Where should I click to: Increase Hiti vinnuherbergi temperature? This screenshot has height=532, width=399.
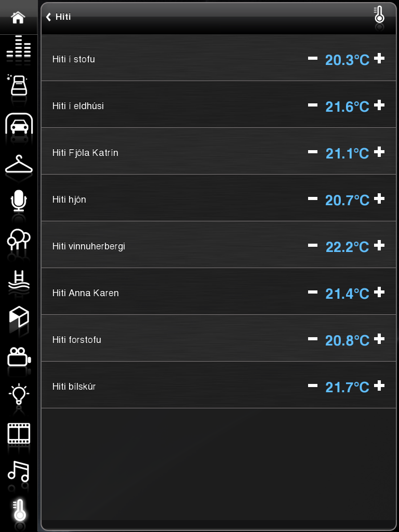coord(379,245)
